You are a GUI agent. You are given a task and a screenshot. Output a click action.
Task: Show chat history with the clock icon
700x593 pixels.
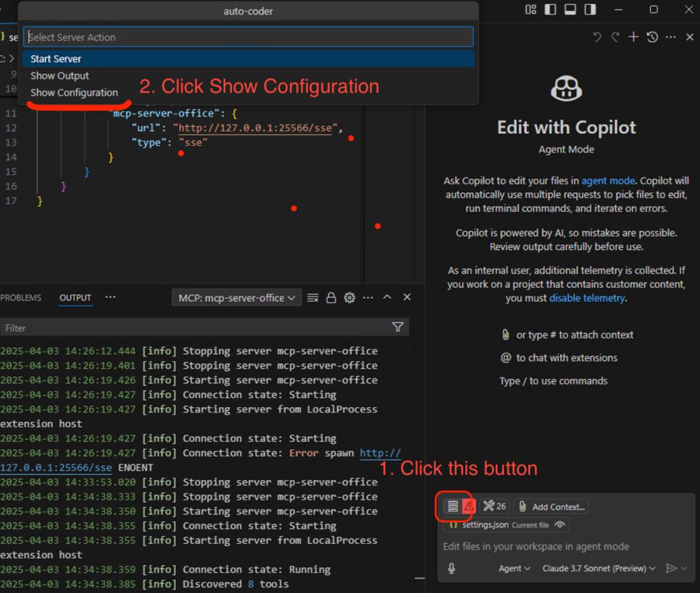click(652, 37)
